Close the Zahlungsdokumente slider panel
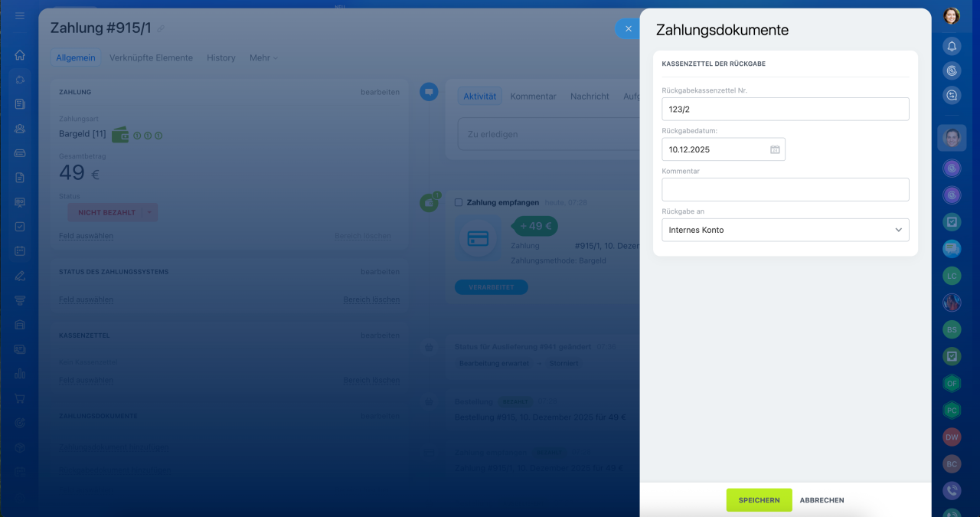 pos(628,28)
